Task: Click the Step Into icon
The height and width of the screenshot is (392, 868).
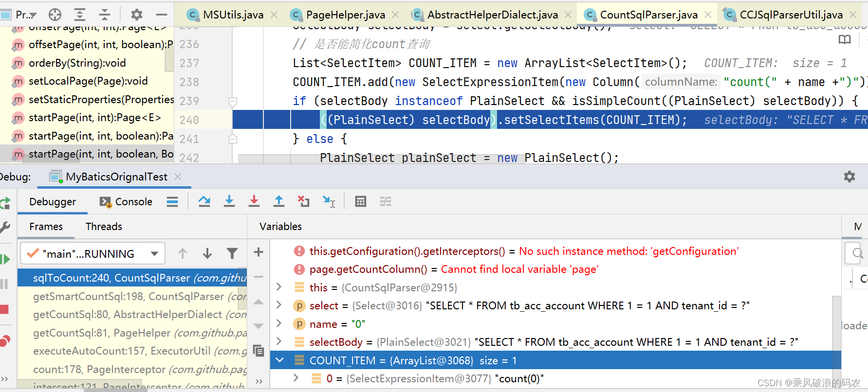Action: [229, 201]
